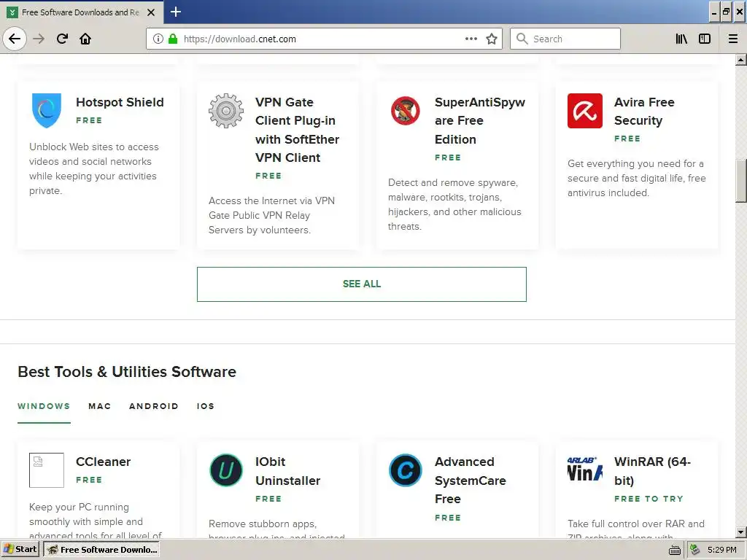Viewport: 747px width, 560px height.
Task: Click the Advanced SystemCare icon
Action: (x=406, y=470)
